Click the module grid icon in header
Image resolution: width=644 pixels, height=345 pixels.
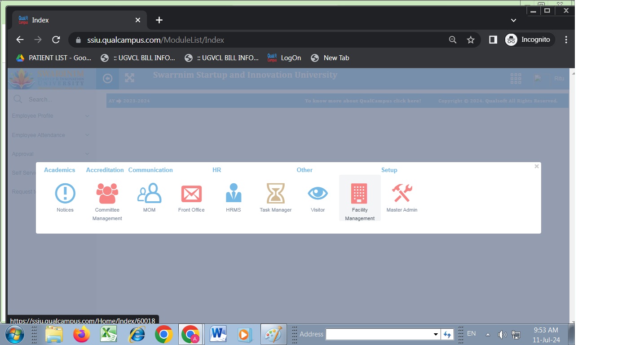click(x=516, y=79)
